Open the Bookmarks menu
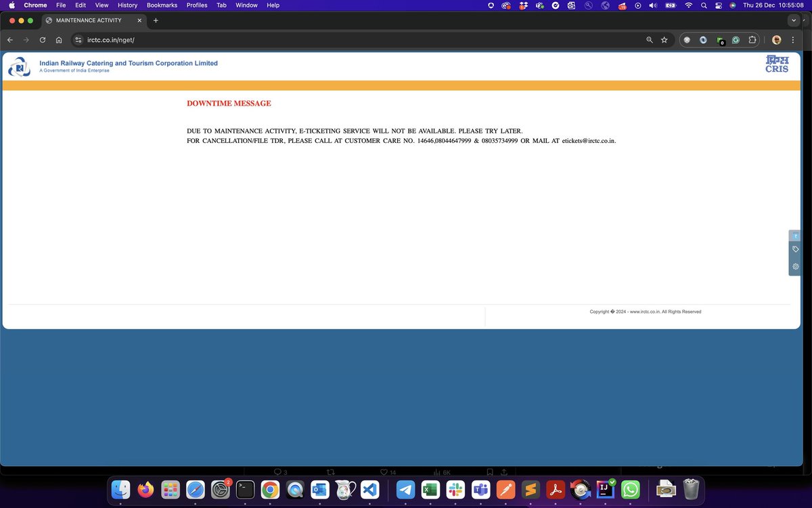The height and width of the screenshot is (508, 812). click(162, 5)
